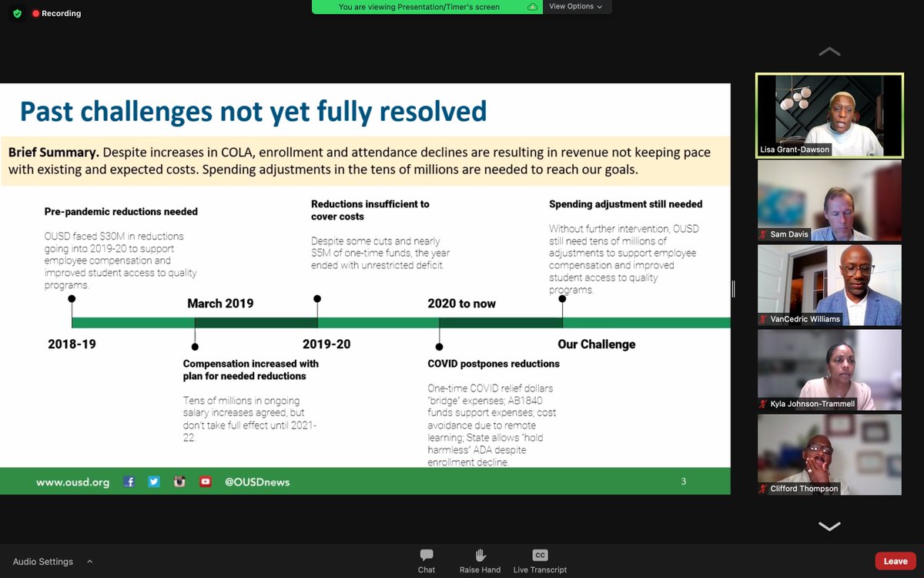Click muted mic icon beside Sam Davis
924x578 pixels.
click(x=763, y=234)
